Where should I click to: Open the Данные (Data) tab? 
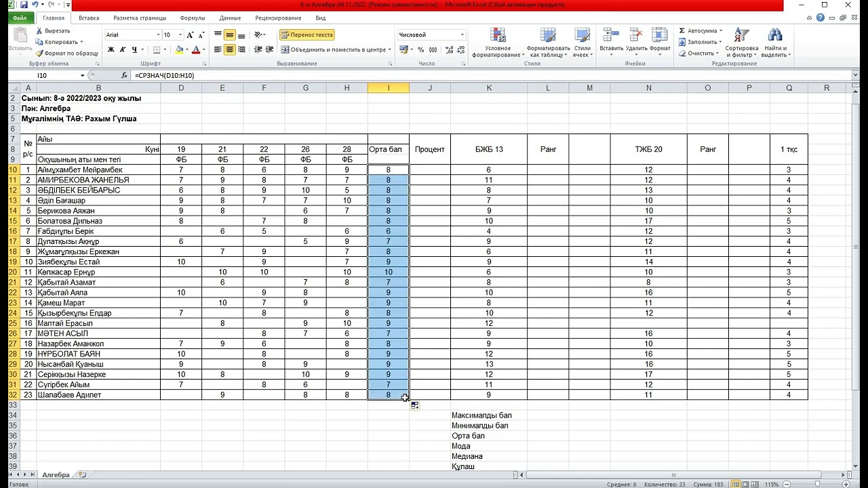pyautogui.click(x=230, y=18)
